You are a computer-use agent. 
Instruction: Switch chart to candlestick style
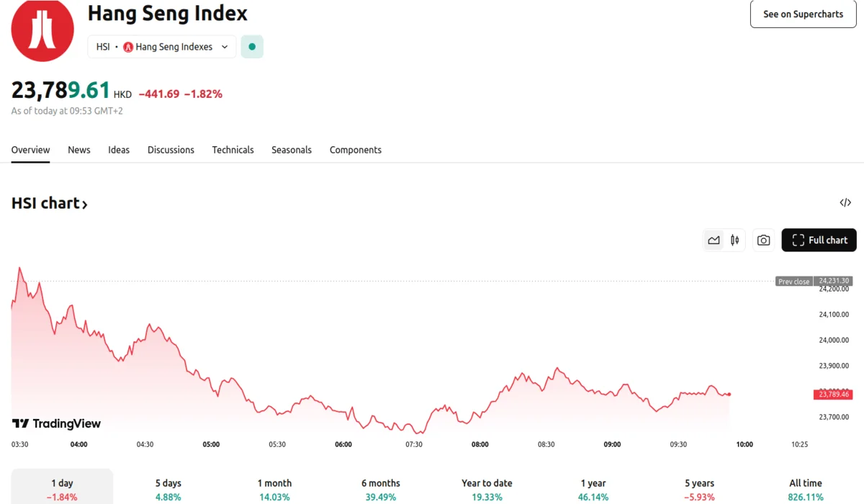[x=734, y=240]
